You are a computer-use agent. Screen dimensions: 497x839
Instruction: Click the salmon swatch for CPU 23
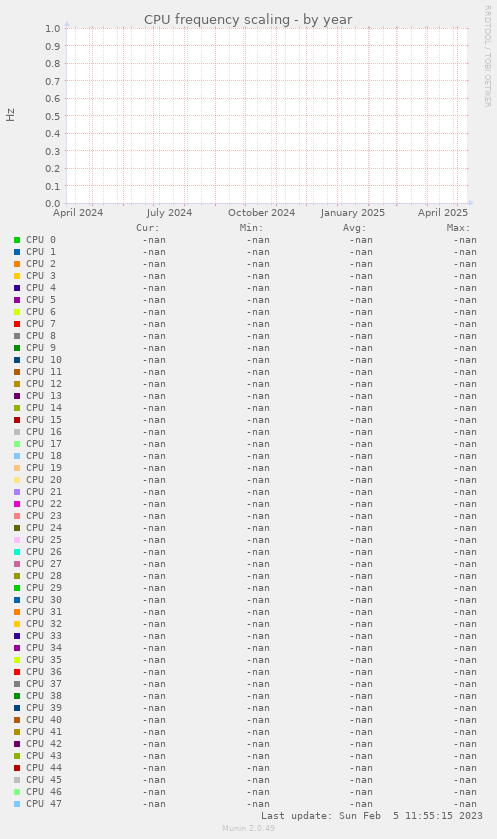pyautogui.click(x=17, y=516)
